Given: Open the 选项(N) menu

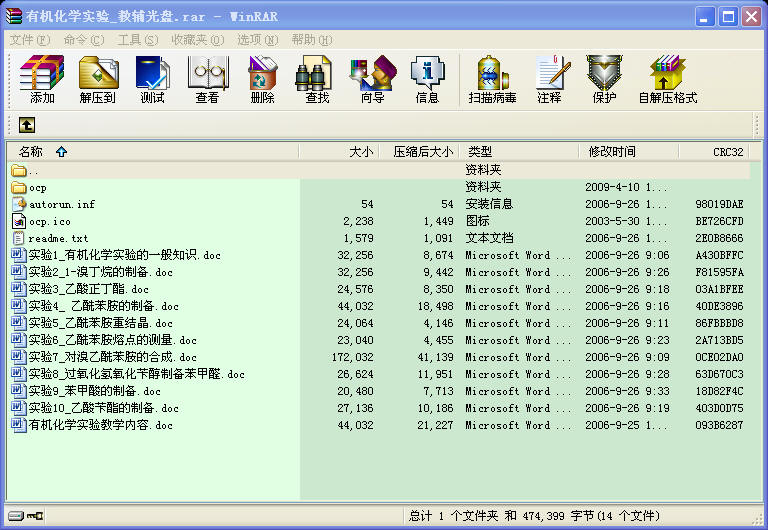Looking at the screenshot, I should click(x=258, y=40).
